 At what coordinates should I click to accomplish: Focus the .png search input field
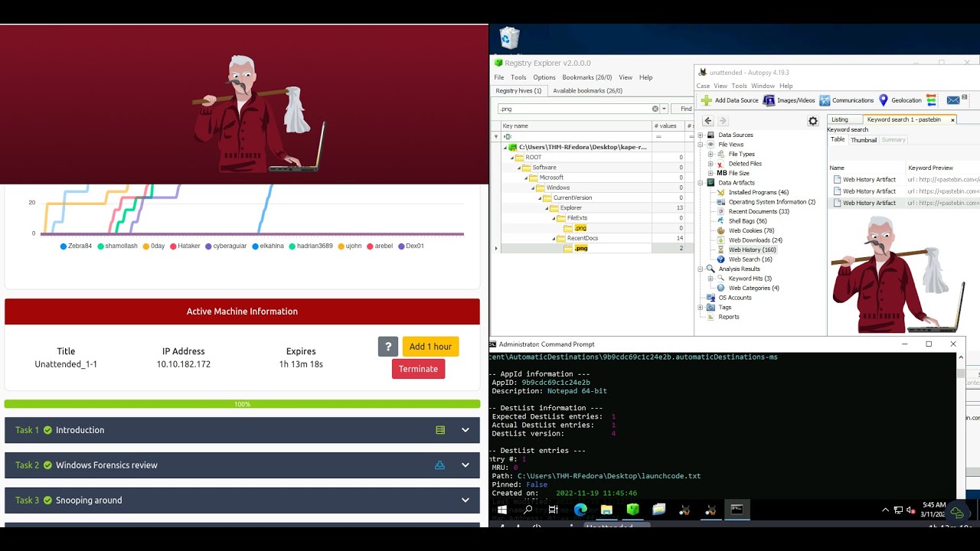(x=574, y=109)
